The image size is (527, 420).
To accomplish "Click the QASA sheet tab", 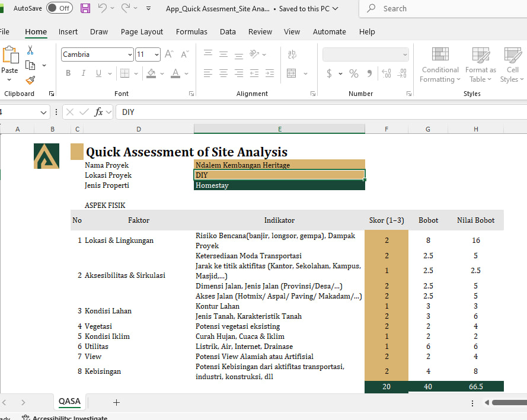I will click(x=69, y=402).
